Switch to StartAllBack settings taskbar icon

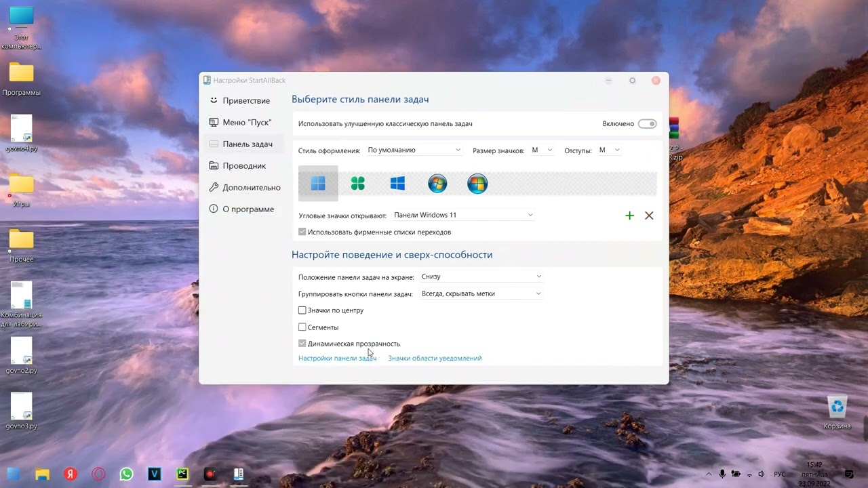239,474
